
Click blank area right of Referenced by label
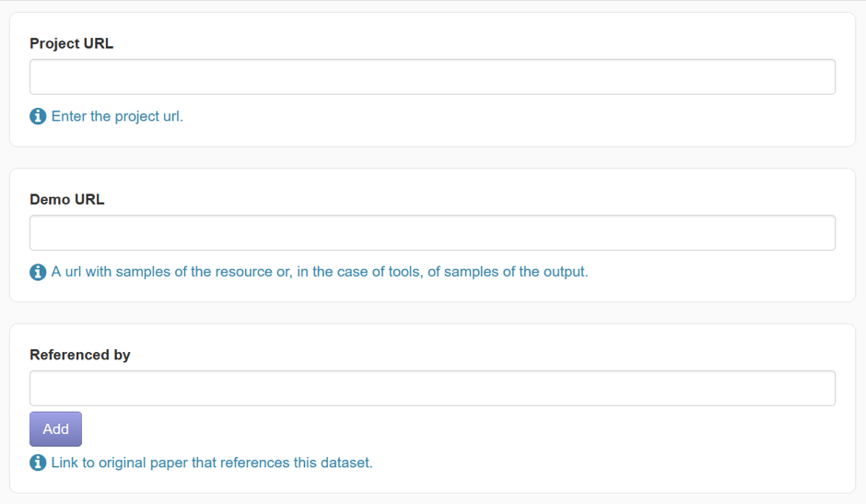point(461,355)
